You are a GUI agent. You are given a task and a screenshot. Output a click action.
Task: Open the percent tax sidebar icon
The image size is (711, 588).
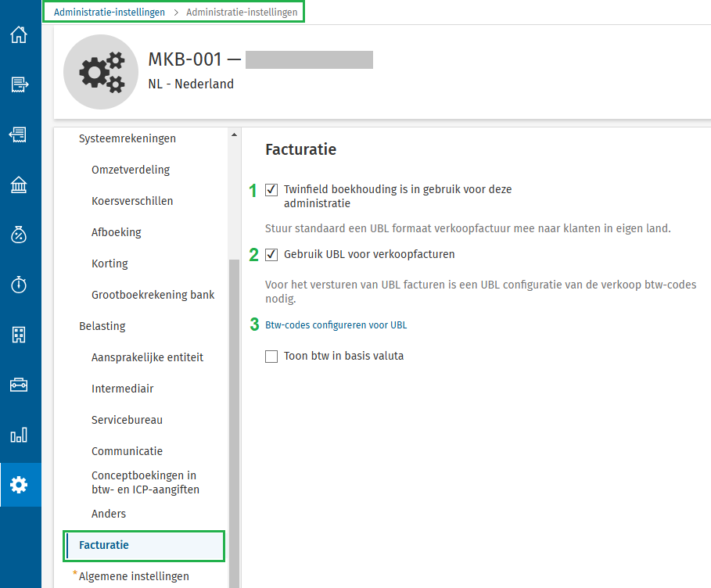[19, 235]
